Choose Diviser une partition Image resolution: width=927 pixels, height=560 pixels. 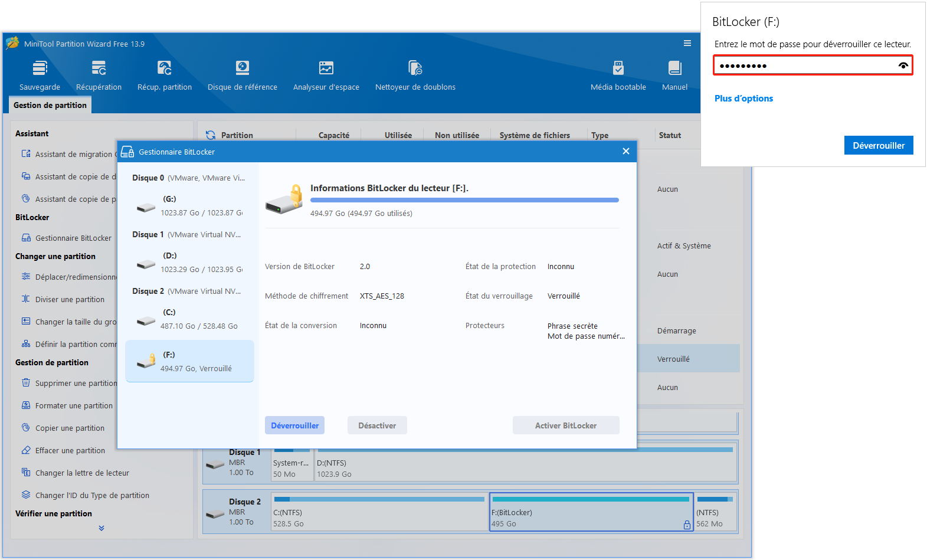click(x=63, y=299)
